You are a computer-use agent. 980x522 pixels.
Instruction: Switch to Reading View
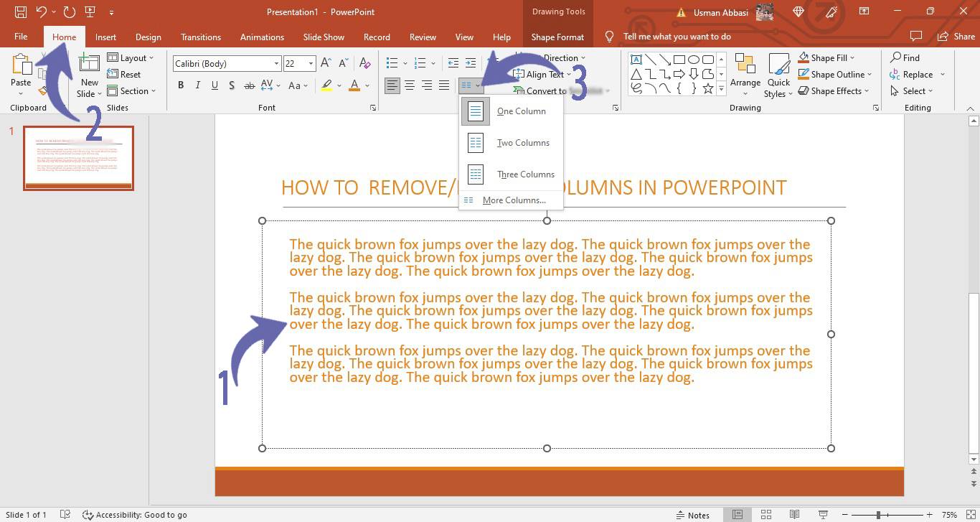794,514
